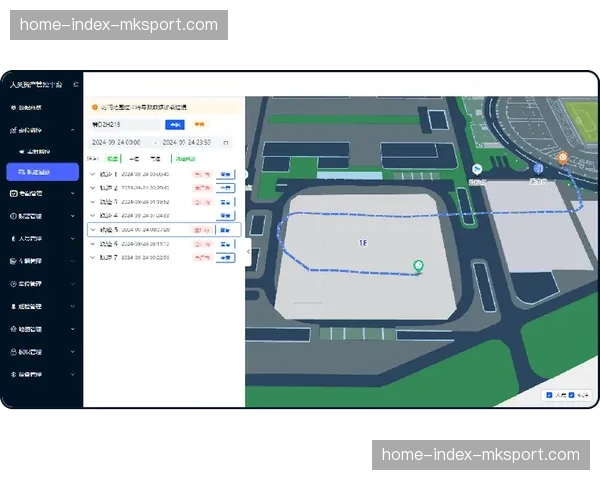
Task: Open the last item in the left sidebar
Action: point(30,374)
